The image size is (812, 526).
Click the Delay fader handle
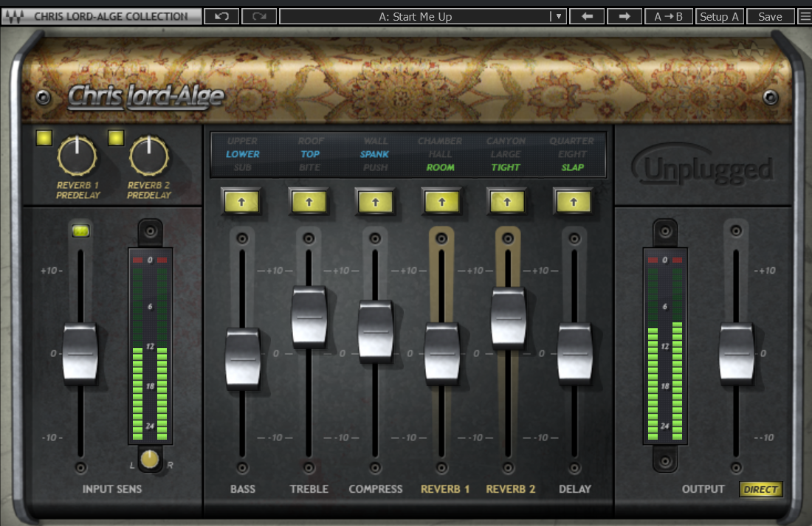tap(574, 354)
